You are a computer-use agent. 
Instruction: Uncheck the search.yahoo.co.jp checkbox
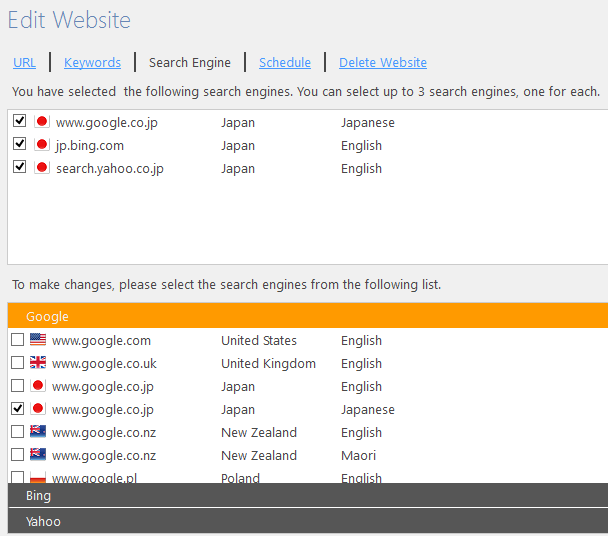19,167
